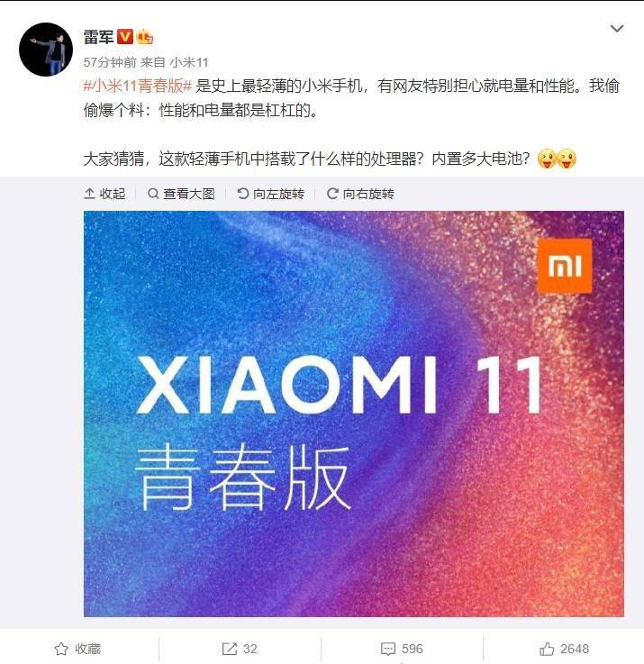Click the counterclockwise rotate icon
The width and height of the screenshot is (644, 664).
coord(242,194)
